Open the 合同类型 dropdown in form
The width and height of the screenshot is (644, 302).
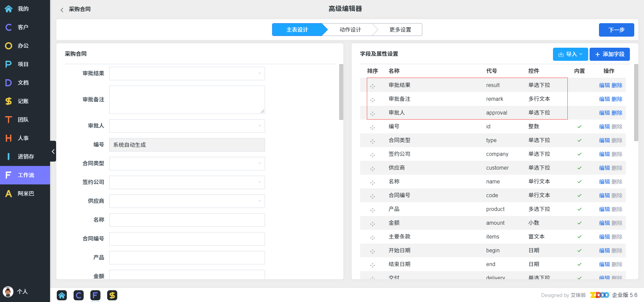tap(187, 164)
